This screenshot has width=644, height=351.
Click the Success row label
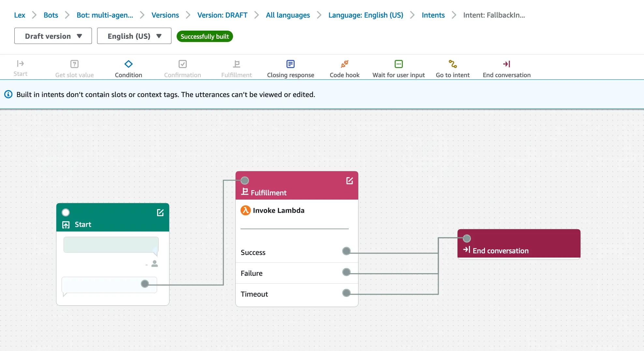(253, 252)
